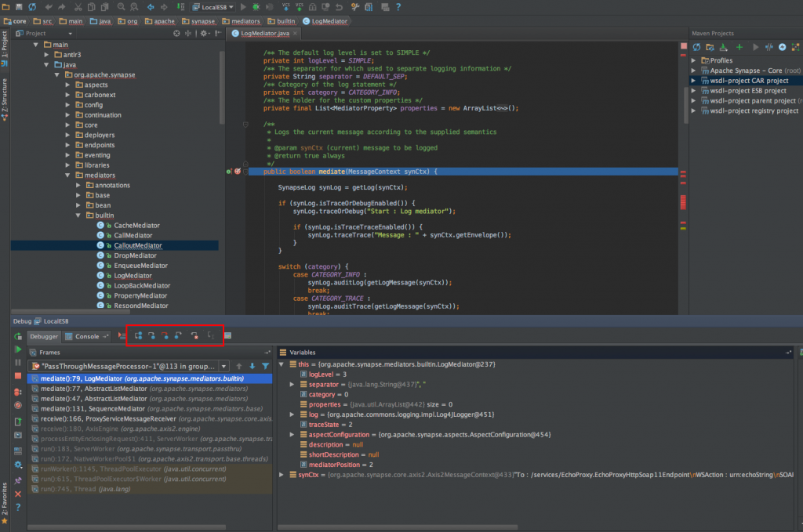Close the LogMediator.java editor tab
Viewport: 803px width, 532px height.
[295, 33]
